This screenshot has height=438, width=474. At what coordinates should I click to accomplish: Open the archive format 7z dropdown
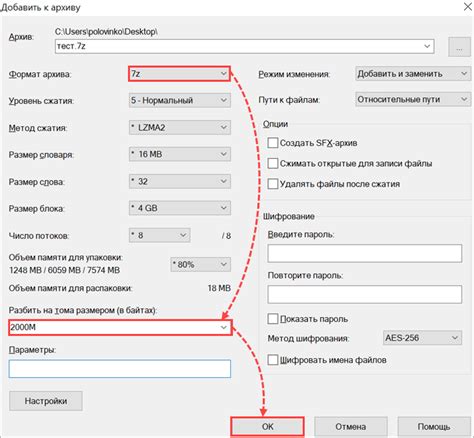(179, 74)
